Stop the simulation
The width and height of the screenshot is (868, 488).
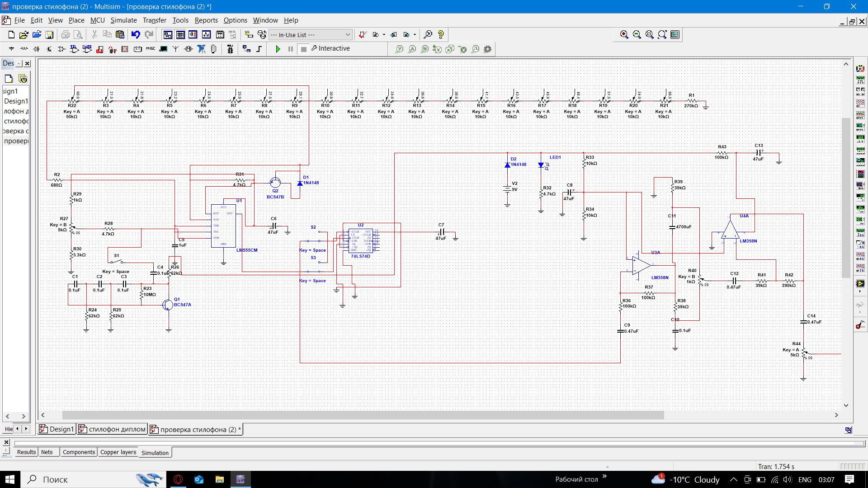click(304, 49)
